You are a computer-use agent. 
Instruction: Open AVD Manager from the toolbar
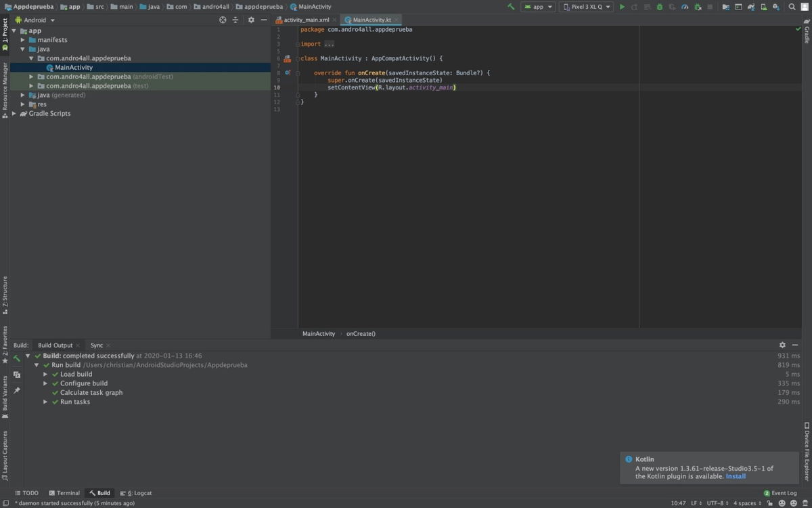pos(763,6)
